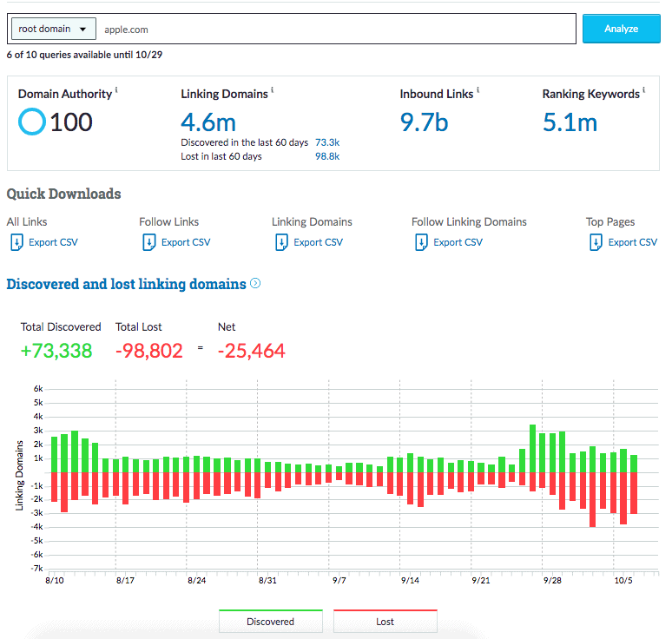Click the 8/10 date label on chart axis

click(55, 580)
